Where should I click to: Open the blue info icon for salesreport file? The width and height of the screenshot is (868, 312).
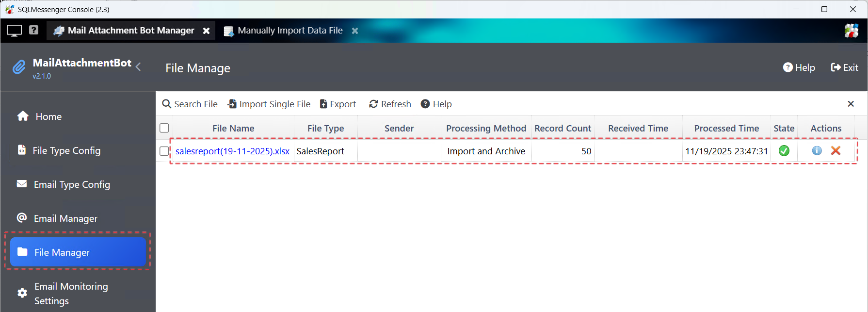[817, 150]
